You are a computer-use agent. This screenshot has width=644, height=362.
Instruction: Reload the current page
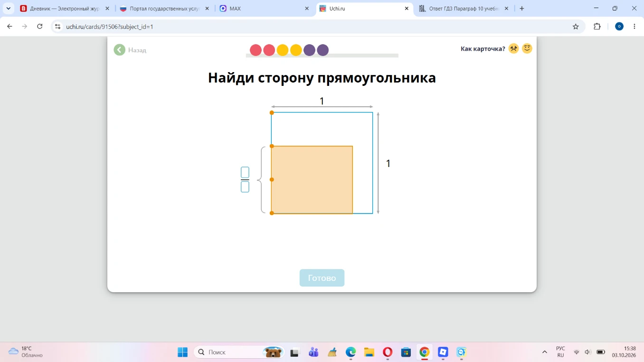[40, 27]
